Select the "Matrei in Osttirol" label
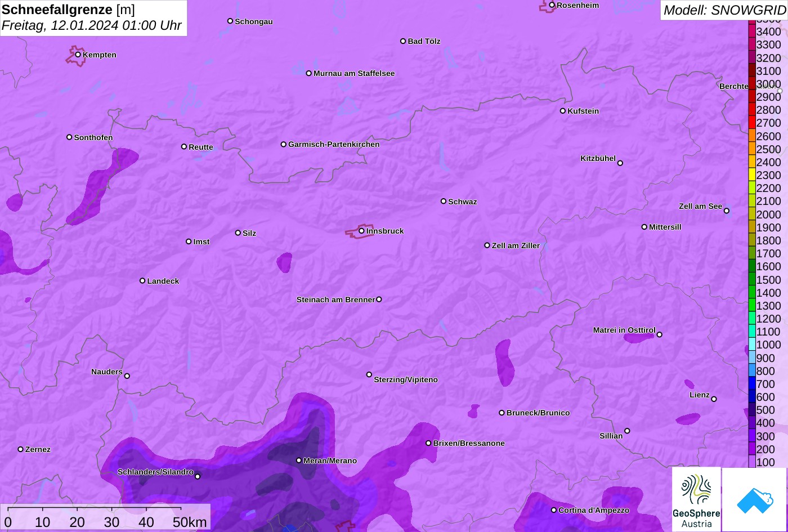The image size is (788, 532). [x=624, y=330]
